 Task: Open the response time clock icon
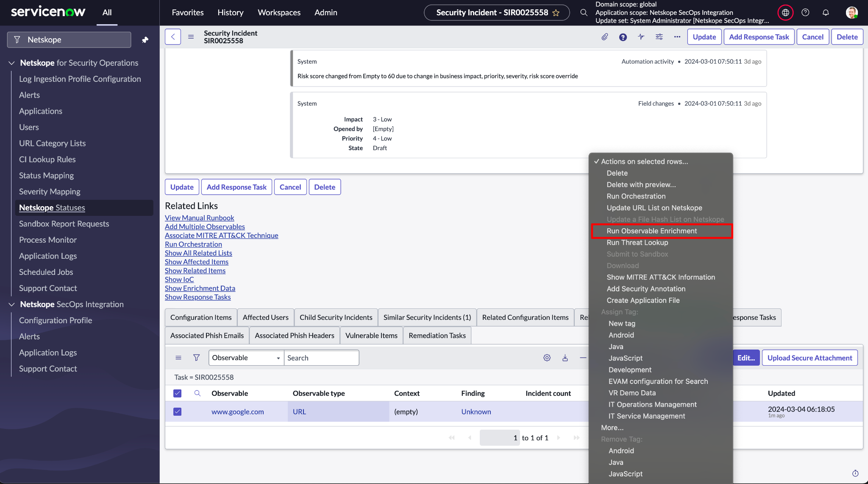coord(855,473)
